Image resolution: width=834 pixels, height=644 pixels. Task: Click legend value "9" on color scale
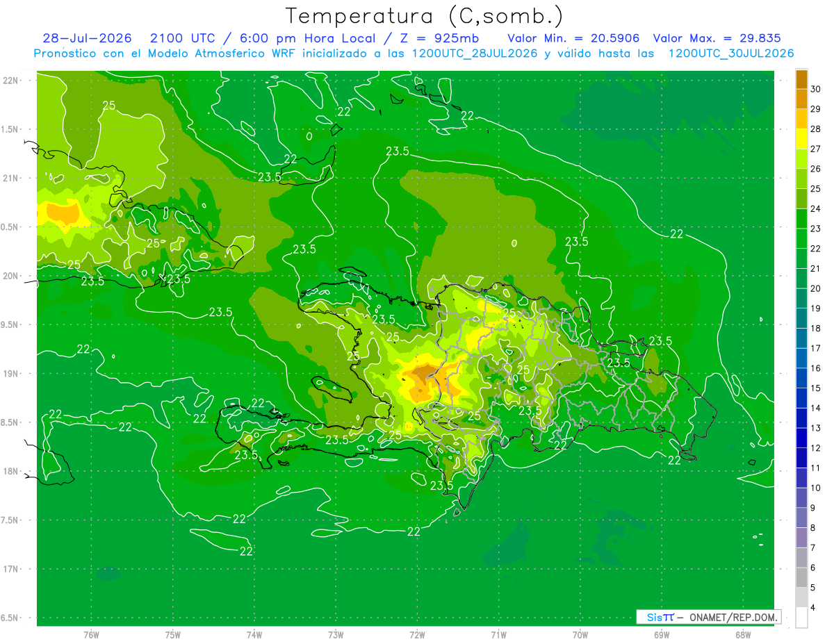pos(813,508)
